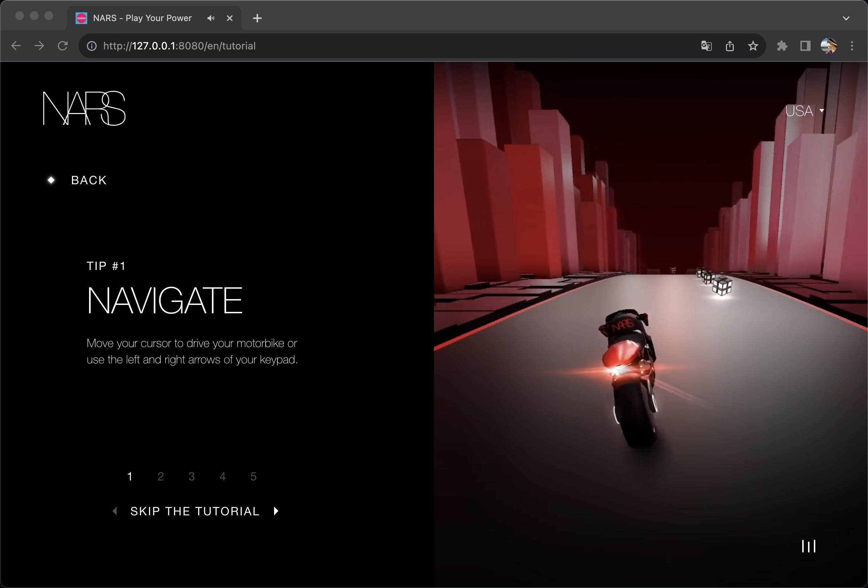Toggle the browser side panel icon
This screenshot has width=868, height=588.
[x=805, y=46]
